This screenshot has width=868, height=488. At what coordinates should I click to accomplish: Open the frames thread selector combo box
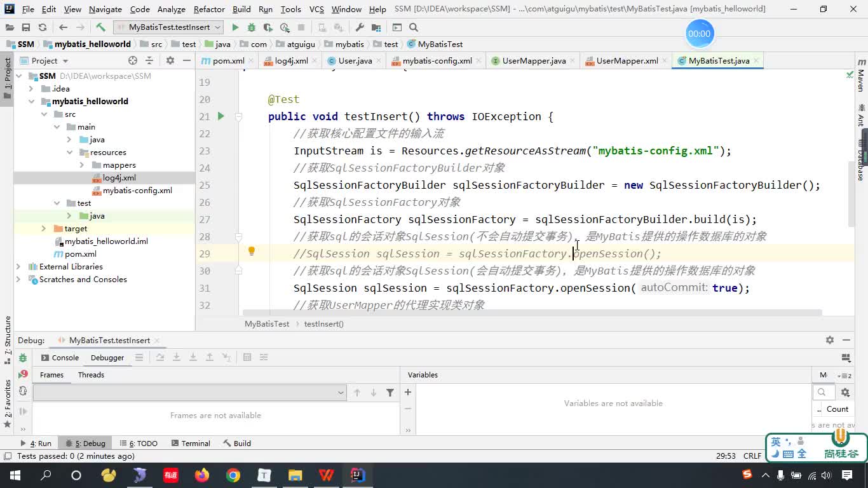tap(189, 393)
